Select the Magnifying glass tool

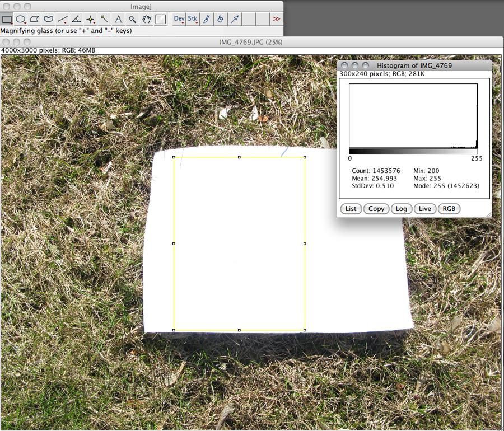point(132,19)
